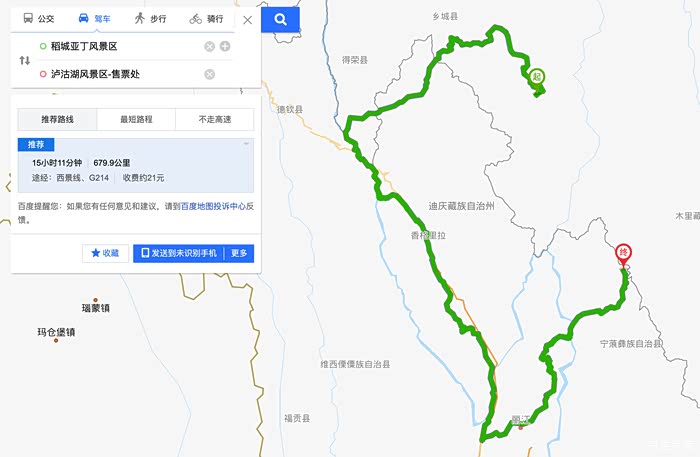Open the 更多 more options dropdown

click(x=239, y=253)
